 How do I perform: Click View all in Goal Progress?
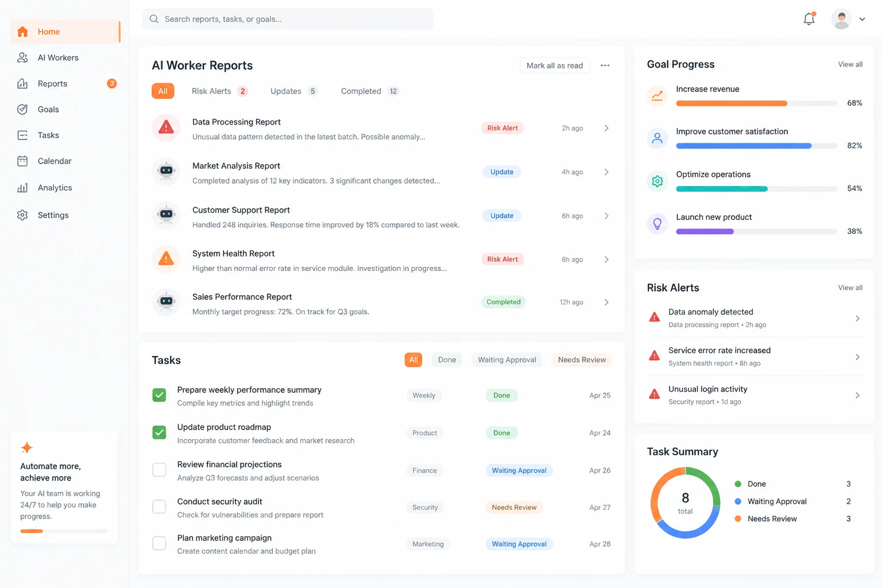pyautogui.click(x=850, y=64)
